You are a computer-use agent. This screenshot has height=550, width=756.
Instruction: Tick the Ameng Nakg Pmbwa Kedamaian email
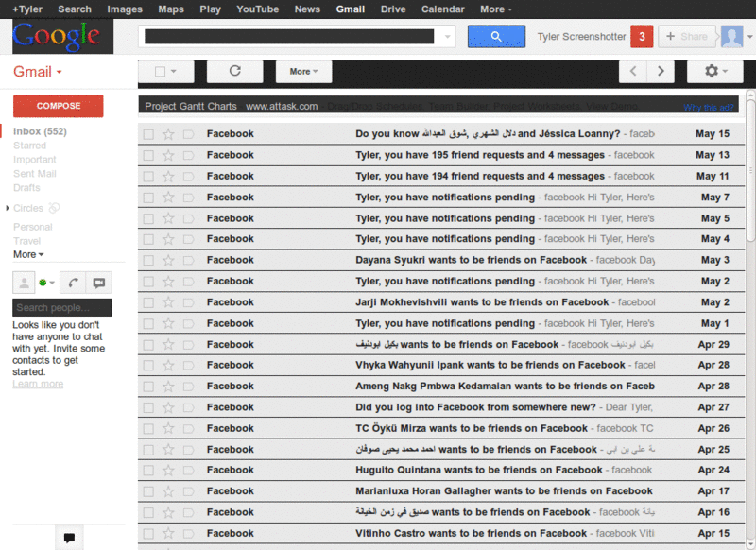tap(148, 387)
